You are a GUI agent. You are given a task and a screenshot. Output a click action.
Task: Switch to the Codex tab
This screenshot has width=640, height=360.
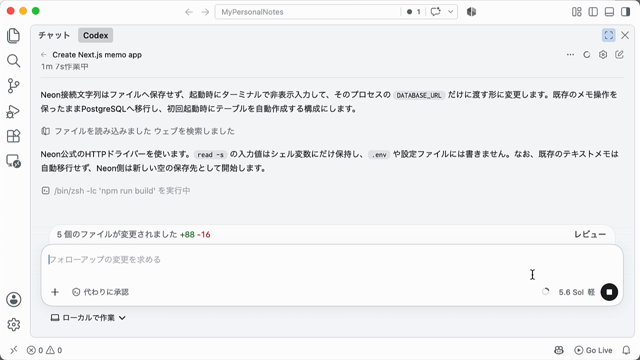click(96, 36)
